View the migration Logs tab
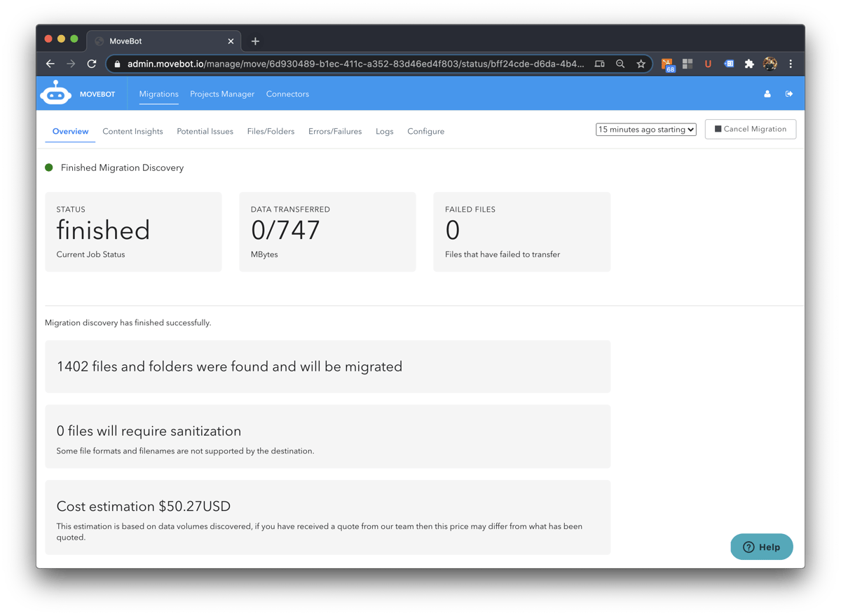Viewport: 841px width, 616px height. coord(384,131)
